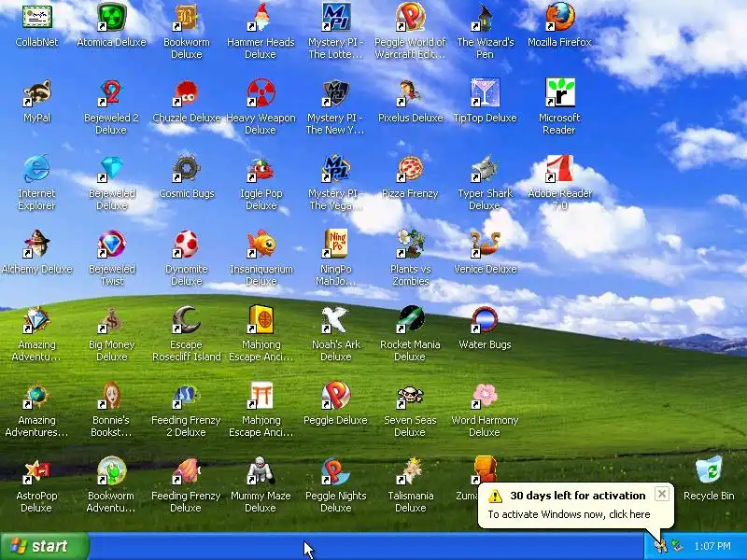Click the tray icon left of the clock

[677, 546]
